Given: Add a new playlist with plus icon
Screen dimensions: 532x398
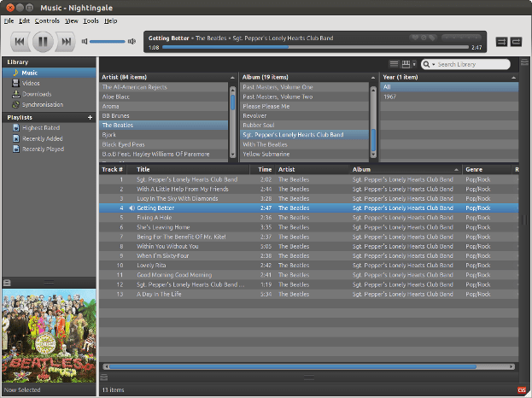Looking at the screenshot, I should click(90, 117).
